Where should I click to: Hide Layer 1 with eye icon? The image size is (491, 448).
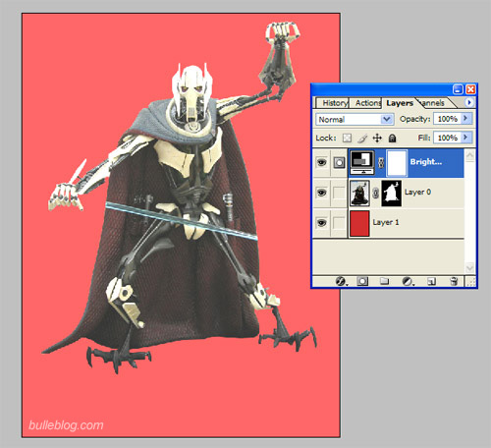pyautogui.click(x=321, y=223)
